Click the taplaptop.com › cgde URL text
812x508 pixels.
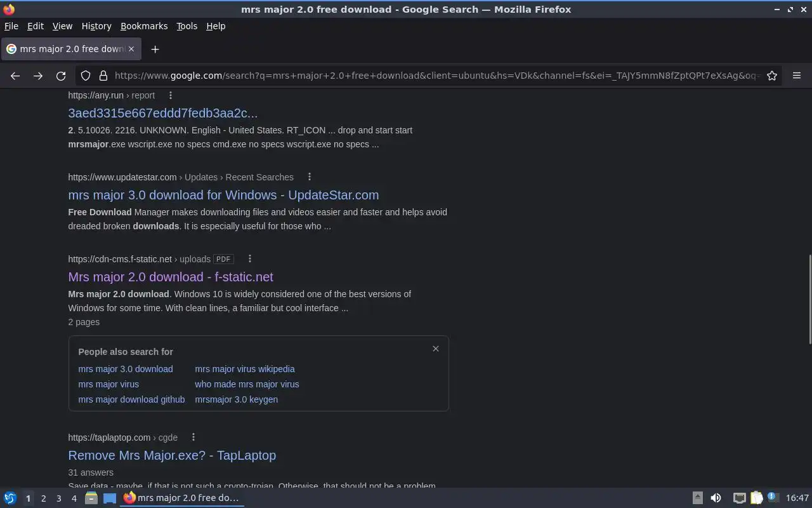pos(123,438)
